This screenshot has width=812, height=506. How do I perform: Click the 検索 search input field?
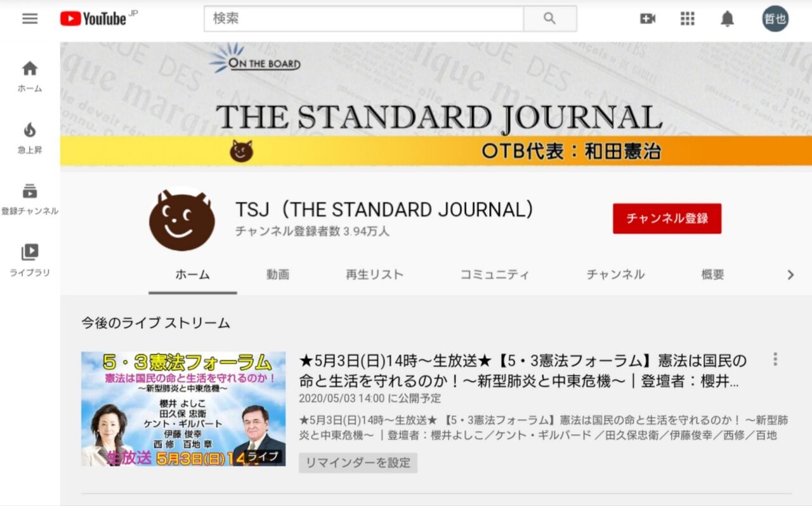(364, 18)
